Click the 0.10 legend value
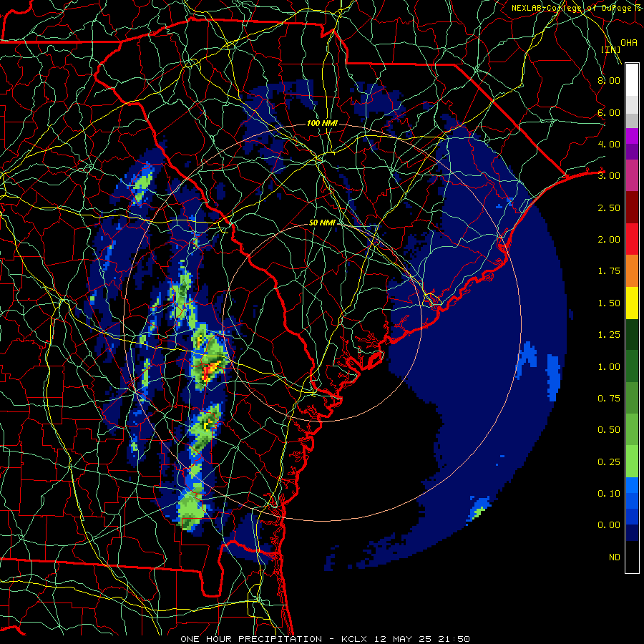Viewport: 644px width, 644px height. (x=609, y=494)
